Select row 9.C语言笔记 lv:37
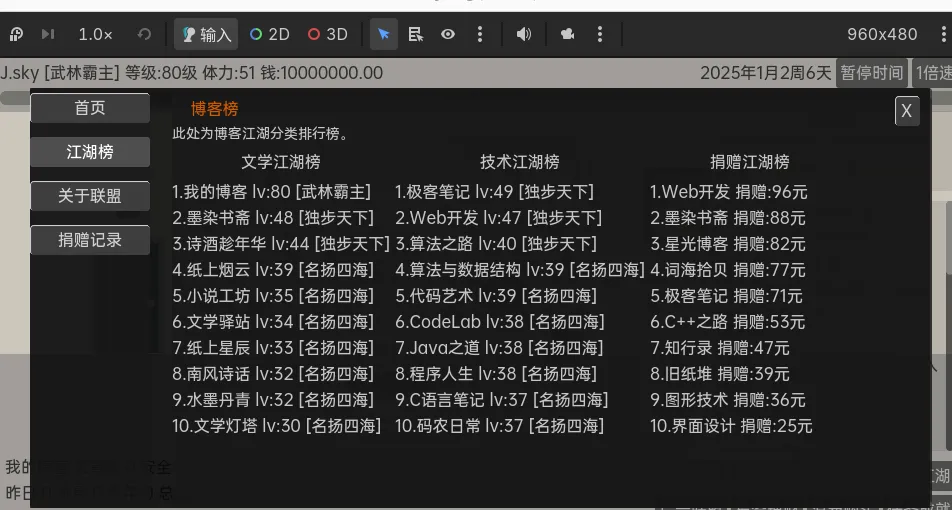Viewport: 952px width, 510px height. pyautogui.click(x=502, y=400)
